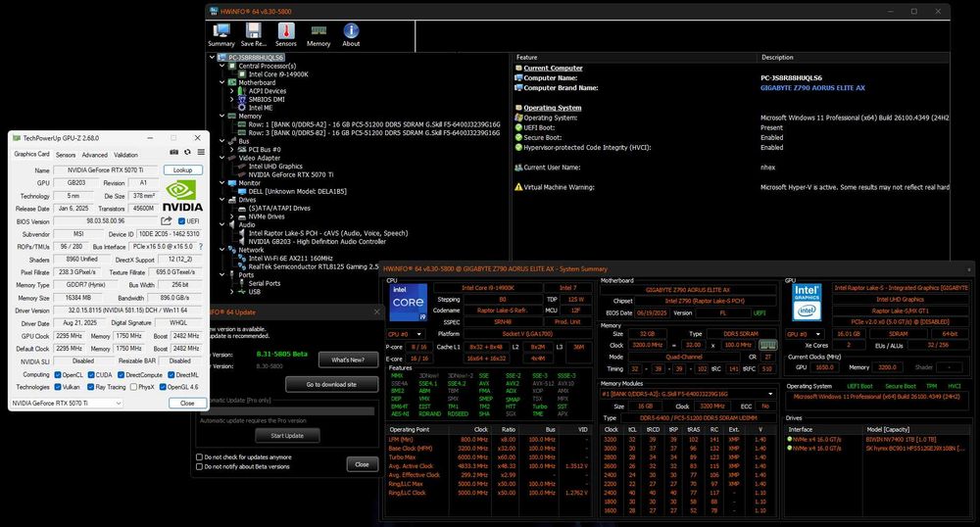Screen dimensions: 980x527
Task: Click the SMBIOS DMI icon in tree
Action: pos(242,99)
